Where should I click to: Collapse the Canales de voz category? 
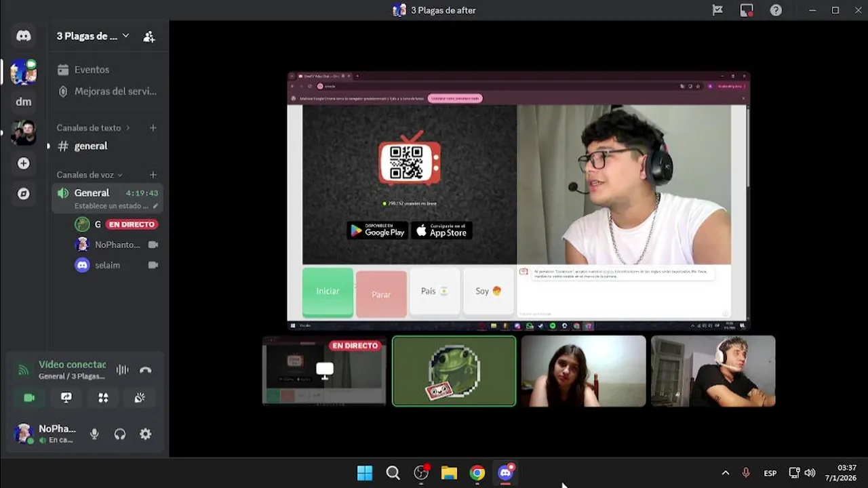[x=90, y=175]
